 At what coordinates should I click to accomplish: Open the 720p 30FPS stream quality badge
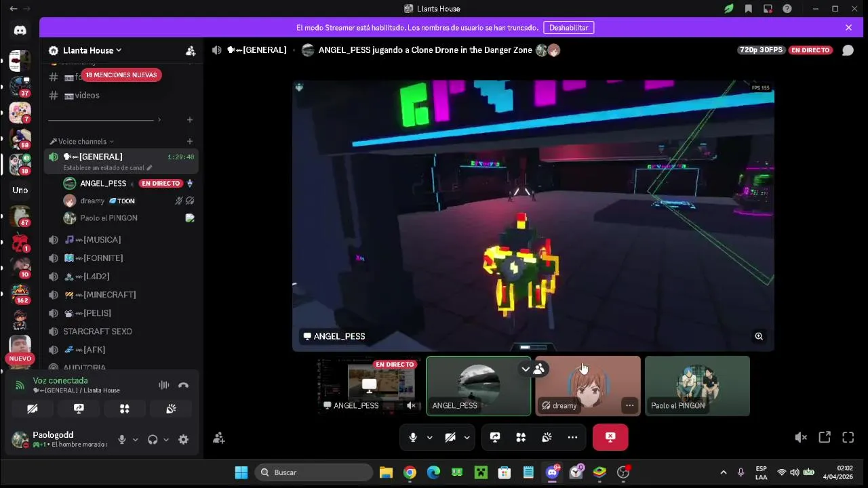coord(761,50)
